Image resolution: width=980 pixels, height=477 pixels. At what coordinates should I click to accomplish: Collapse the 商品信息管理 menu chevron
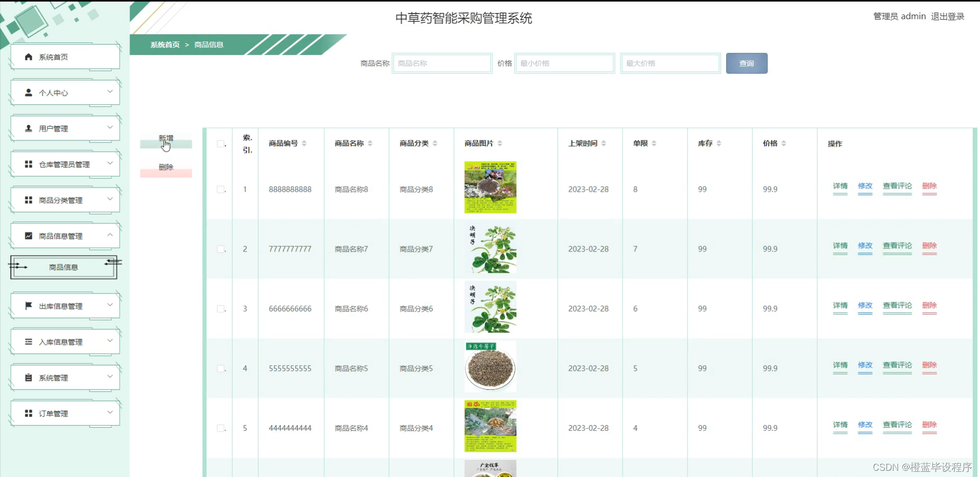pyautogui.click(x=110, y=235)
